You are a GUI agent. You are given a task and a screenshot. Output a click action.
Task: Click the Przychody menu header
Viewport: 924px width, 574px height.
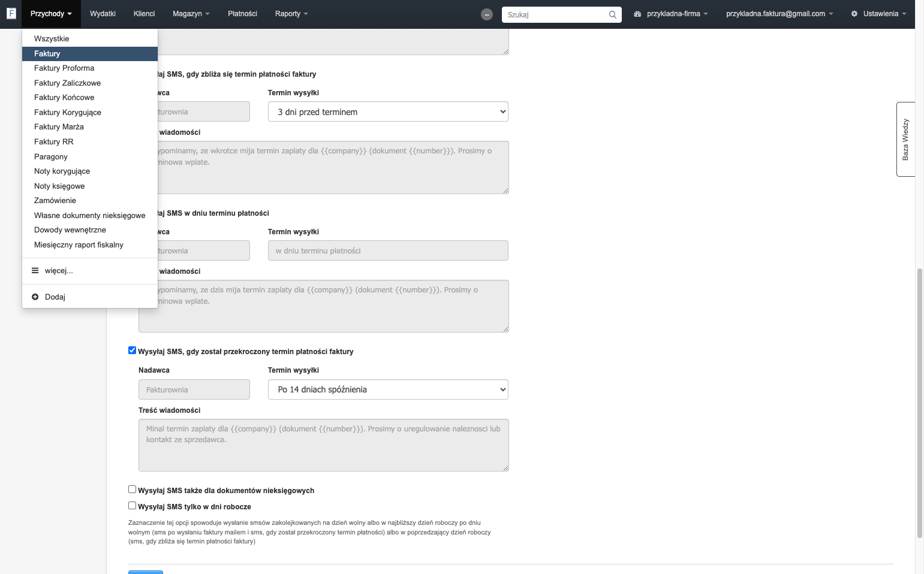click(51, 14)
